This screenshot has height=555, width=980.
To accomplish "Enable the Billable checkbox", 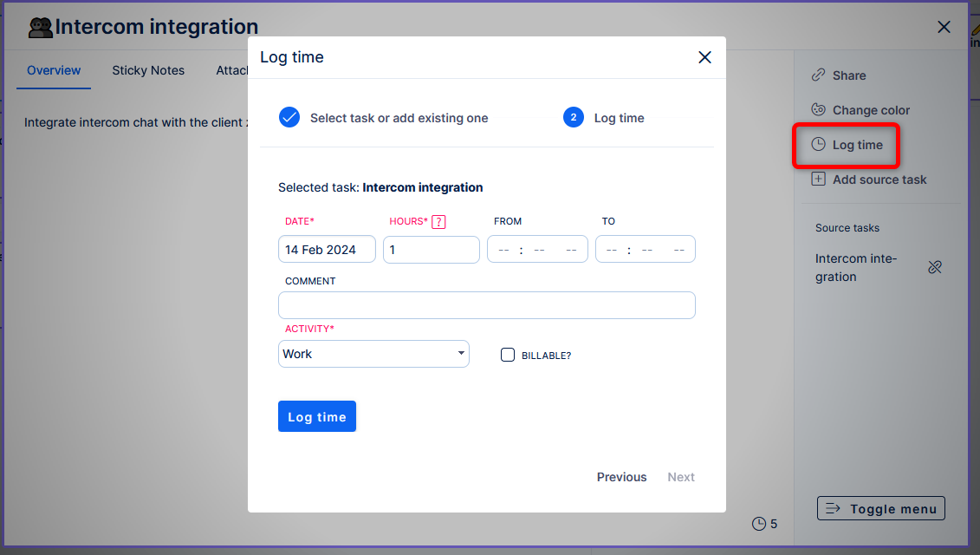I will click(x=508, y=355).
